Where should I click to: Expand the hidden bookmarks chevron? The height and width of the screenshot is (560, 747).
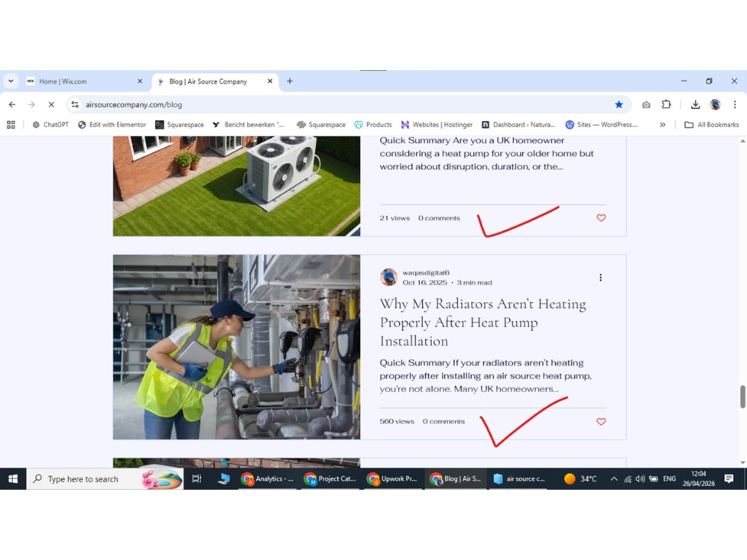click(662, 124)
